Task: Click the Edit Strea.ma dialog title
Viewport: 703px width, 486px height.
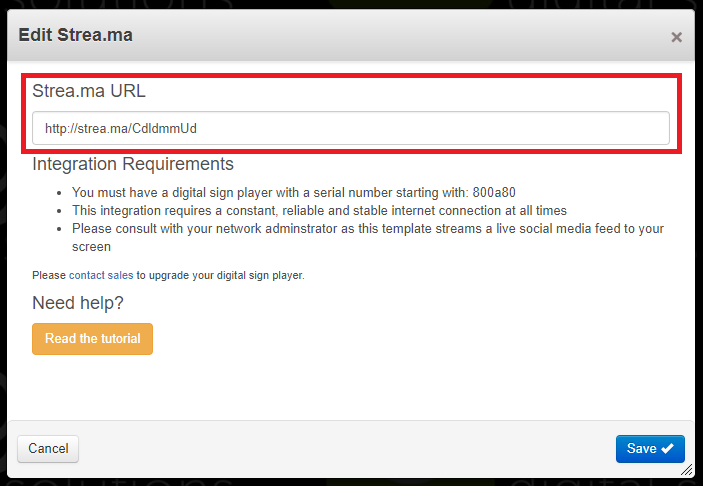Action: click(75, 35)
